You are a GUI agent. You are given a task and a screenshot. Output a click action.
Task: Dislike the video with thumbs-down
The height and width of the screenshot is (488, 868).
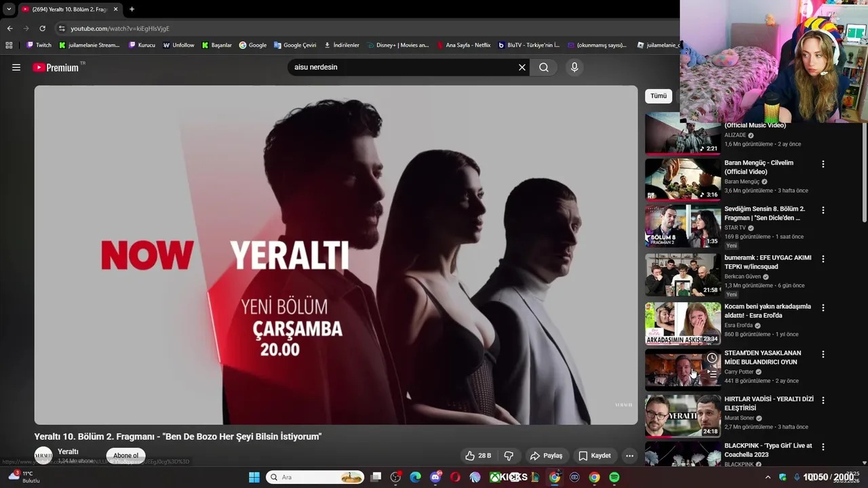coord(509,455)
